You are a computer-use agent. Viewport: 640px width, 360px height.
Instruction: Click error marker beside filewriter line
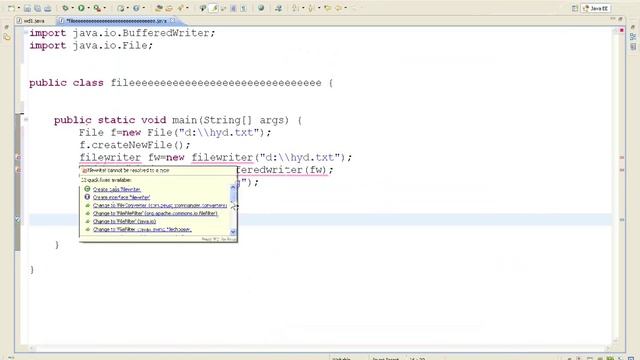point(18,157)
